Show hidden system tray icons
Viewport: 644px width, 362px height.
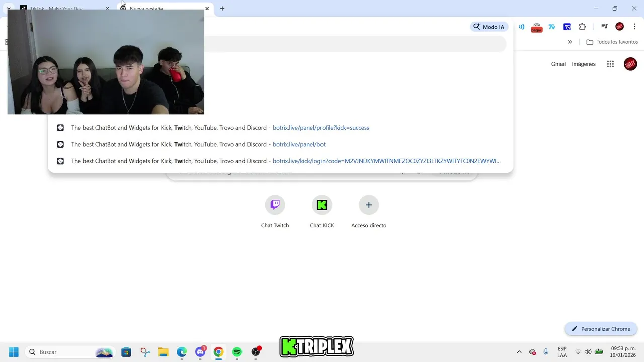click(x=519, y=352)
